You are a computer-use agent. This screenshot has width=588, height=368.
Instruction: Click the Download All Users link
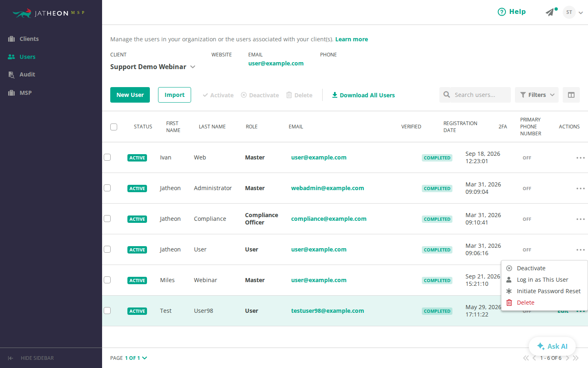363,95
